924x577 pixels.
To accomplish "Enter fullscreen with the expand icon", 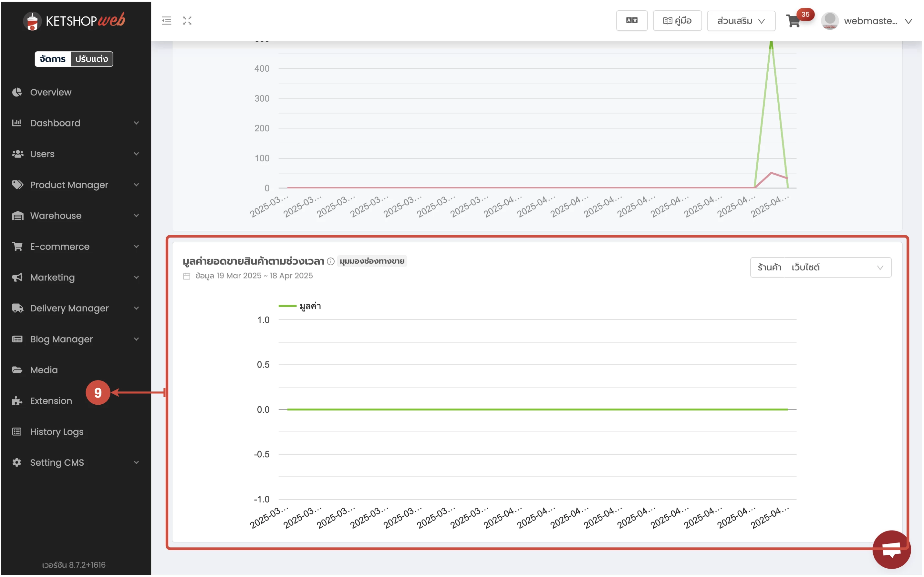I will [x=187, y=21].
